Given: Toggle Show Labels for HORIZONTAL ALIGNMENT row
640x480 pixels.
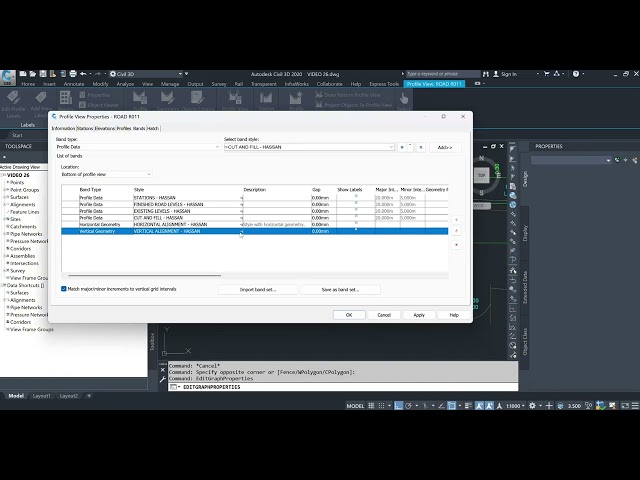Looking at the screenshot, I should (356, 223).
